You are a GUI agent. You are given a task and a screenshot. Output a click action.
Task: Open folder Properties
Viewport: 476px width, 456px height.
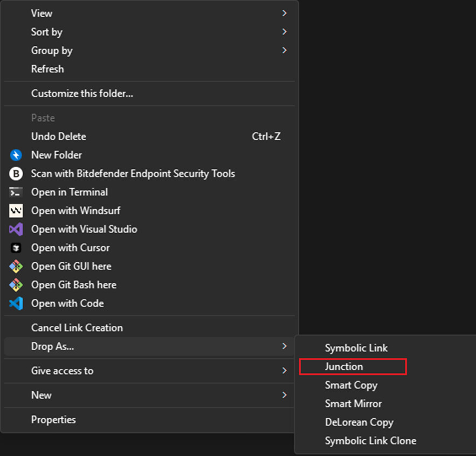click(x=149, y=419)
